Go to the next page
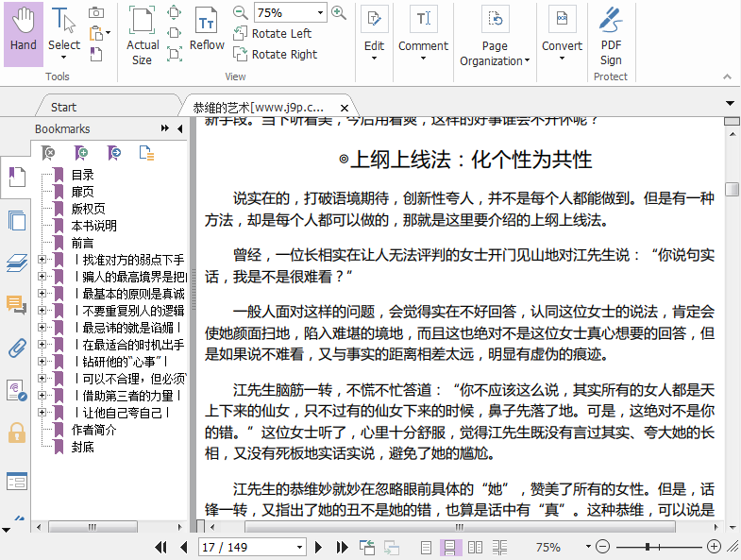Viewport: 741px width, 560px height. 318,547
